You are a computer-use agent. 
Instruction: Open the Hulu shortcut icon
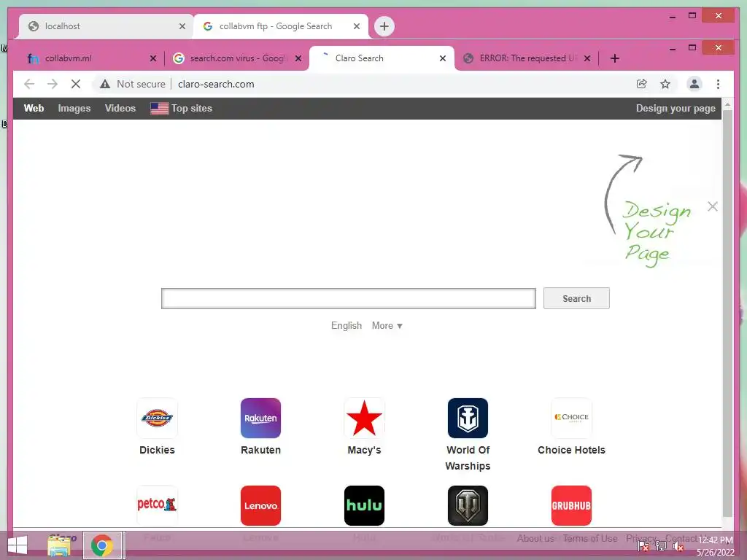click(x=364, y=505)
